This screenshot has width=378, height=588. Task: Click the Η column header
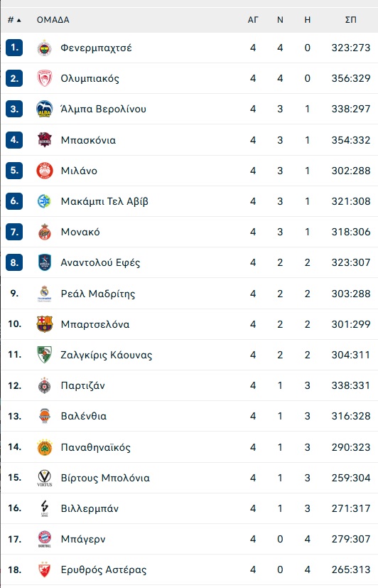pyautogui.click(x=307, y=20)
